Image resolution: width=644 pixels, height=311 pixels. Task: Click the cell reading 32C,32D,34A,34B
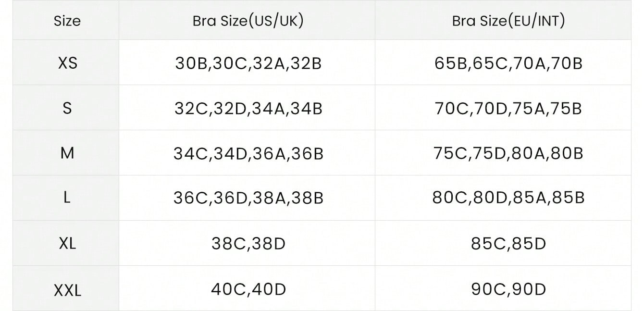(248, 108)
